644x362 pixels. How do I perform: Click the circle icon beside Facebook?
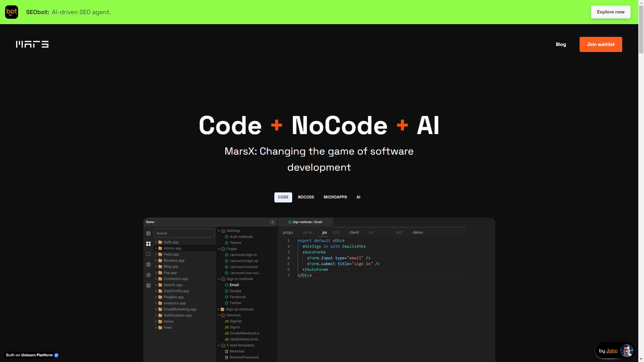(x=226, y=297)
